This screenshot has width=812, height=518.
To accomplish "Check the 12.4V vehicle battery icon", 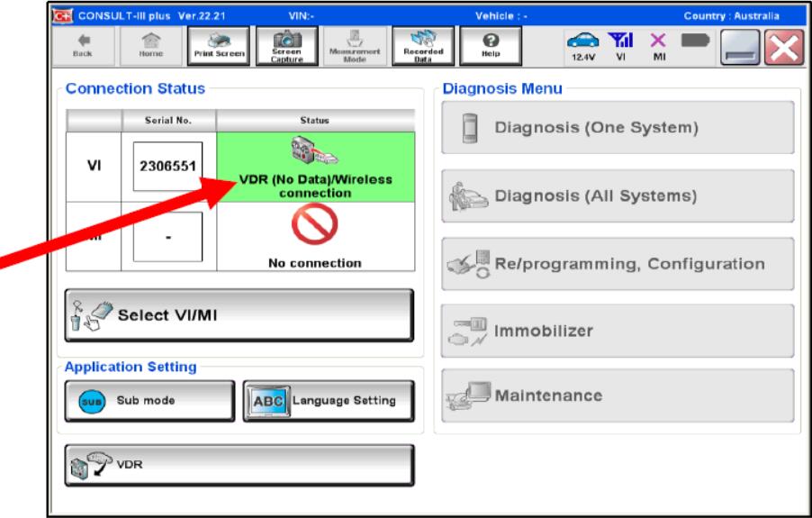I will tap(583, 46).
